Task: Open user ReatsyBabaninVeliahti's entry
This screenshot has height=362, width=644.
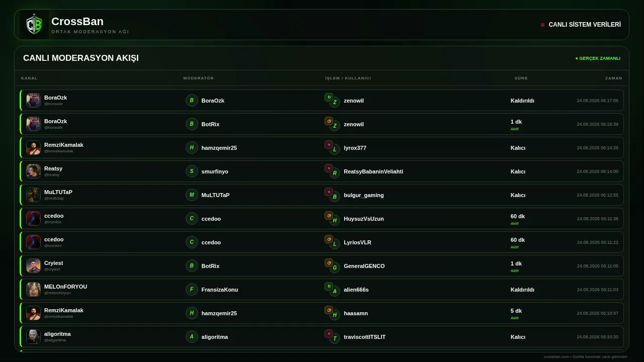Action: (x=373, y=171)
